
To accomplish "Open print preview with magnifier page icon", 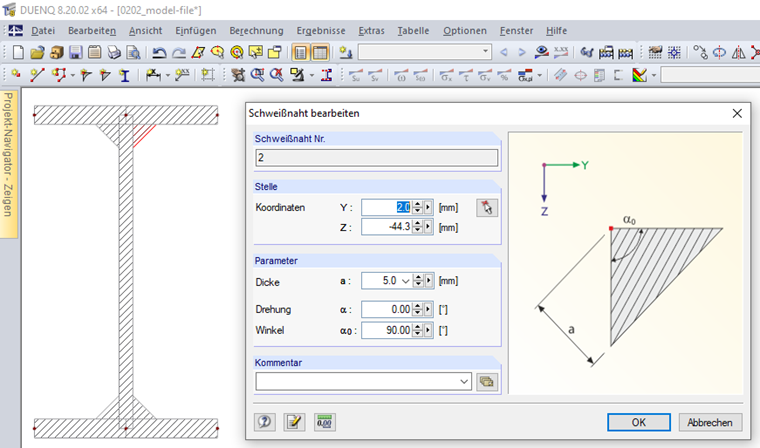I will (x=133, y=52).
